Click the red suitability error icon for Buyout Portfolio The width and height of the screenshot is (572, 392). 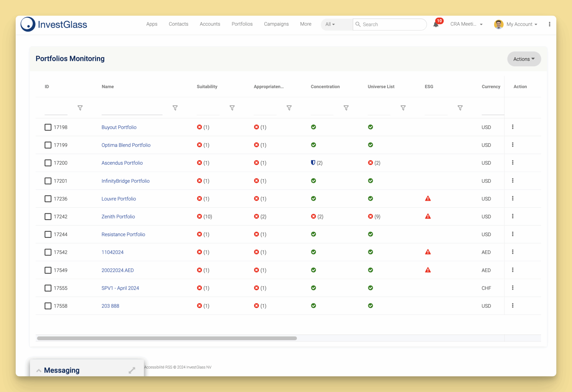199,127
